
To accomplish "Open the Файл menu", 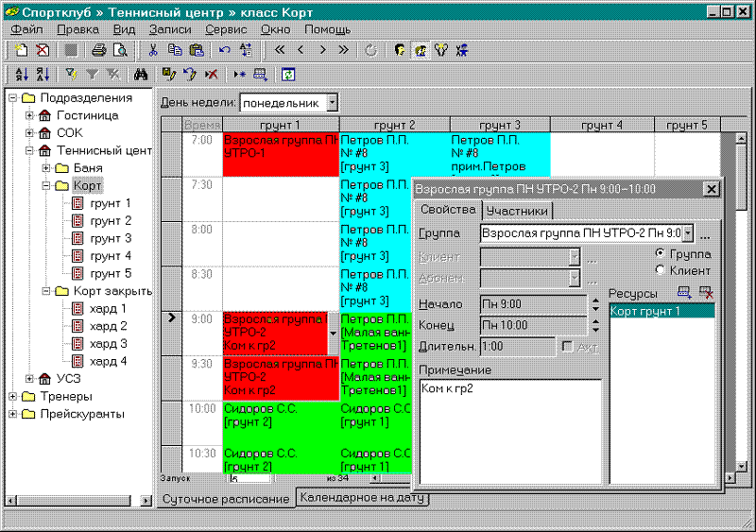I will (x=26, y=29).
